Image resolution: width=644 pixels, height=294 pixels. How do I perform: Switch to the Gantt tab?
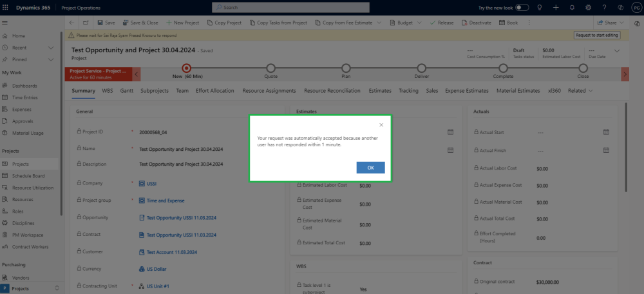click(126, 91)
